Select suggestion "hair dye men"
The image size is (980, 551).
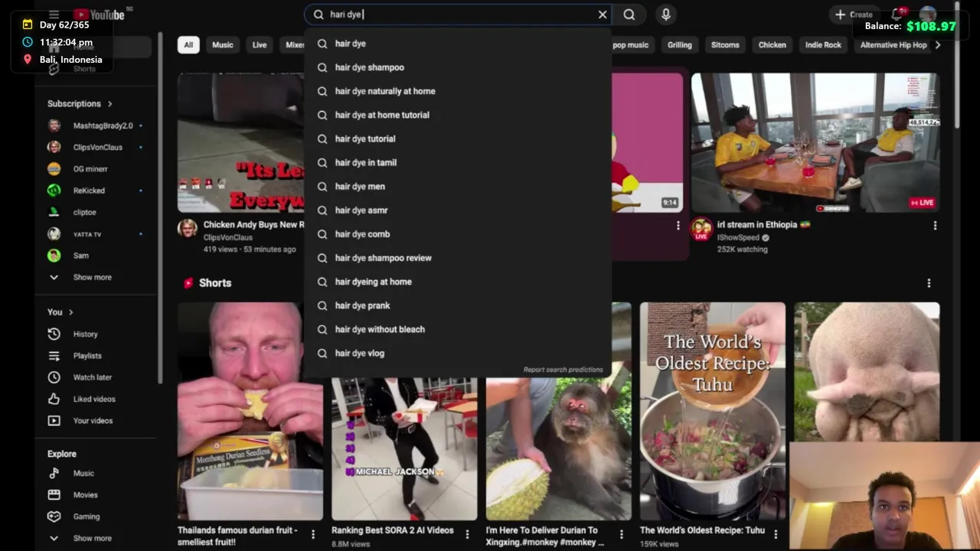click(x=458, y=186)
